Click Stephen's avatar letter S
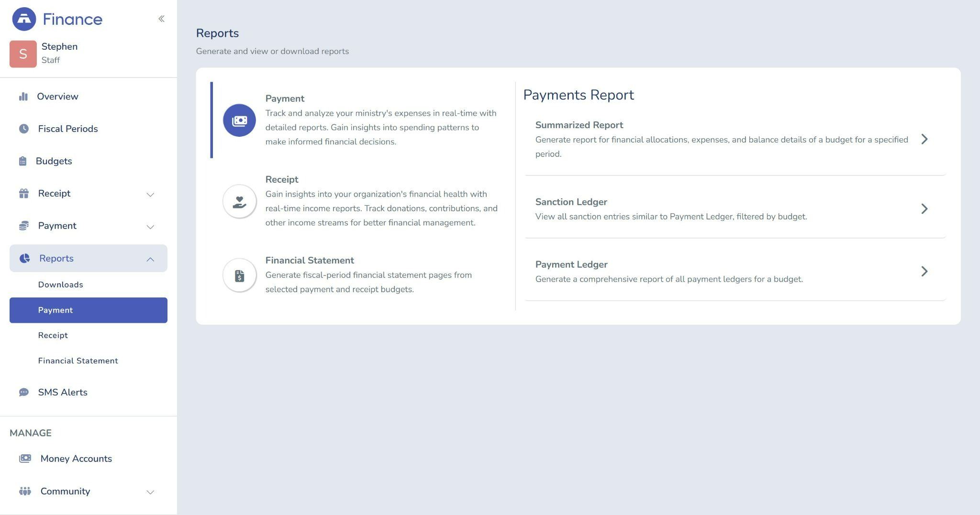Screen dimensions: 980x515 click(x=23, y=54)
